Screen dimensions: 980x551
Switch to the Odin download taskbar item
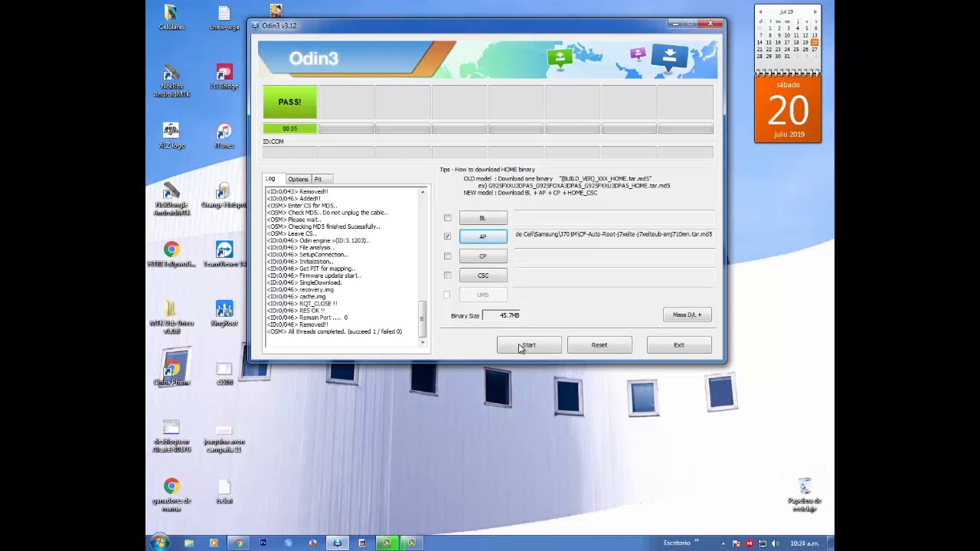337,543
